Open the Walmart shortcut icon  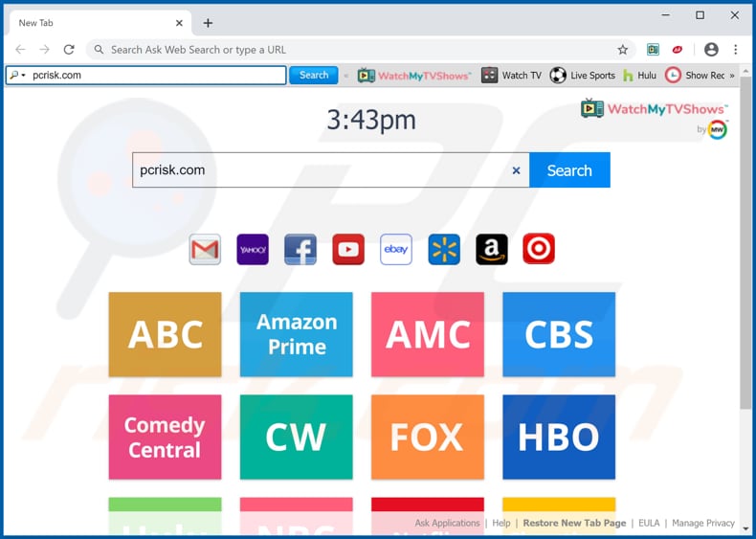pos(444,250)
